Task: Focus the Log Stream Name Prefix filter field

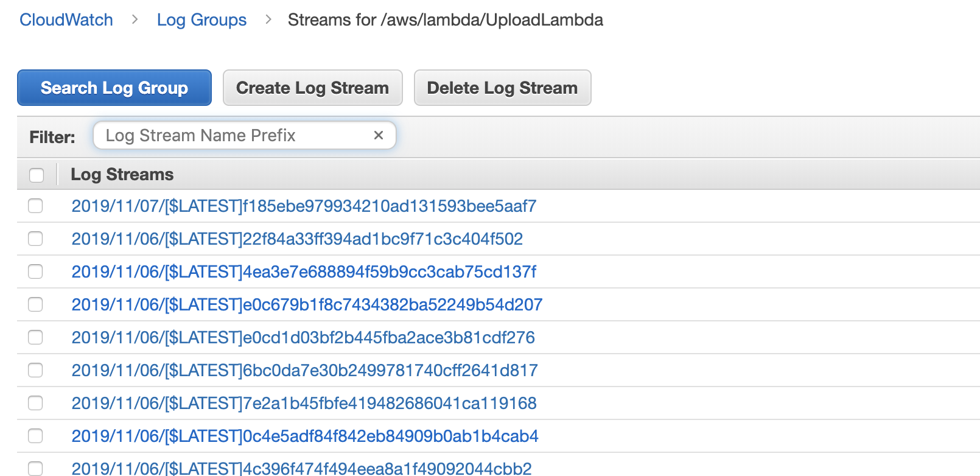Action: [244, 135]
